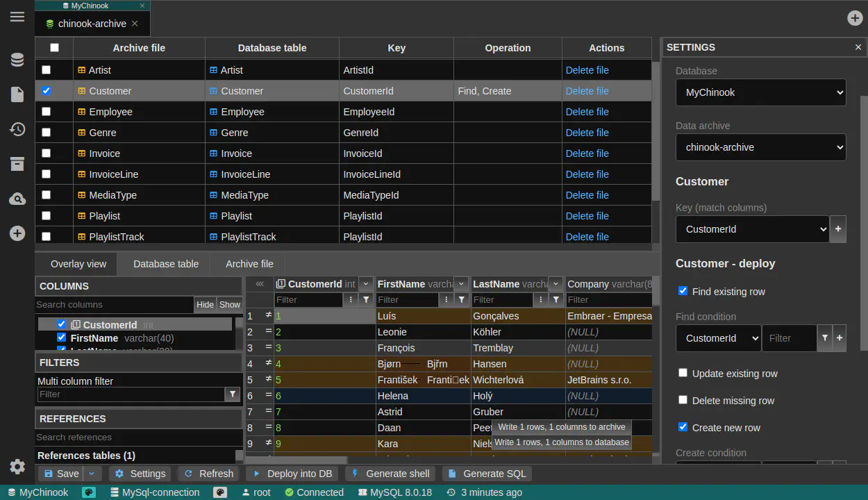Open Key match columns CustomerId dropdown

coord(752,229)
